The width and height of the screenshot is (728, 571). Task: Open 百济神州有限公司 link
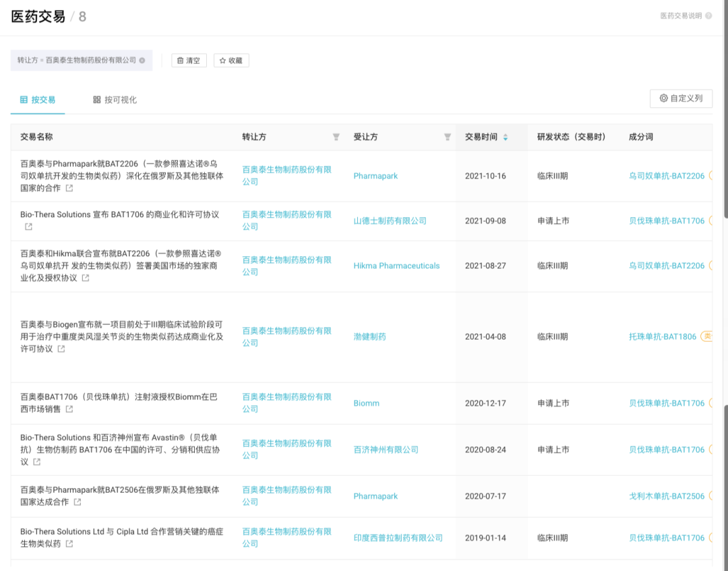(386, 450)
